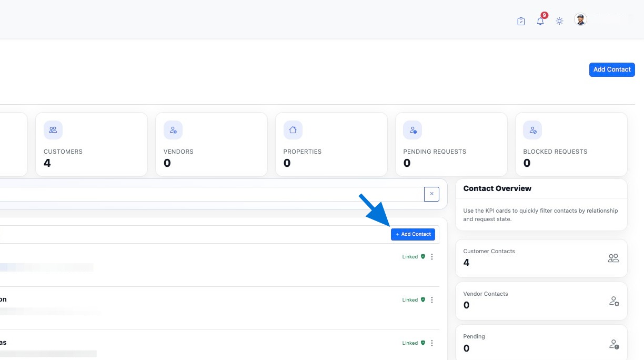Screen dimensions: 644x360
Task: Filter by Blocked Requests KPI card
Action: click(571, 144)
